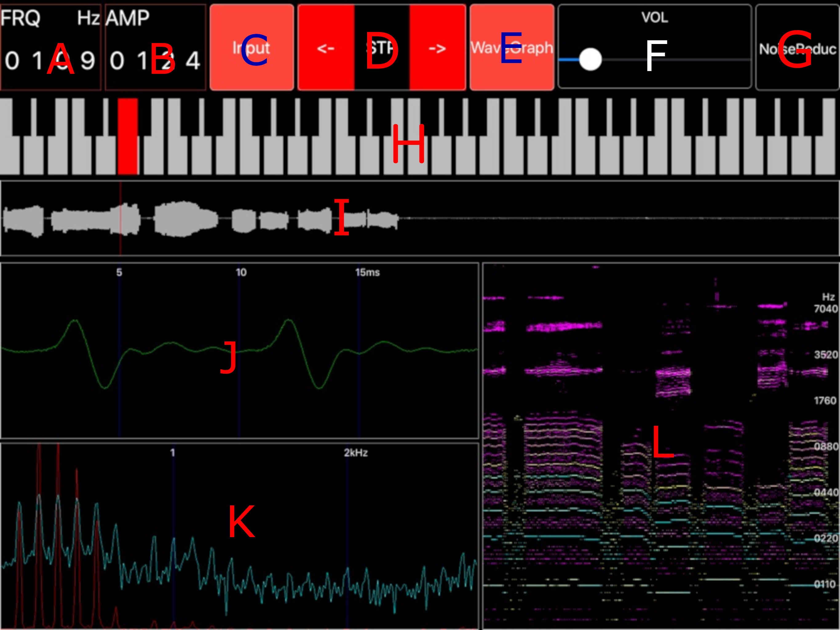Click the red playhead in the waveform overview
The height and width of the screenshot is (630, 840).
[121, 218]
